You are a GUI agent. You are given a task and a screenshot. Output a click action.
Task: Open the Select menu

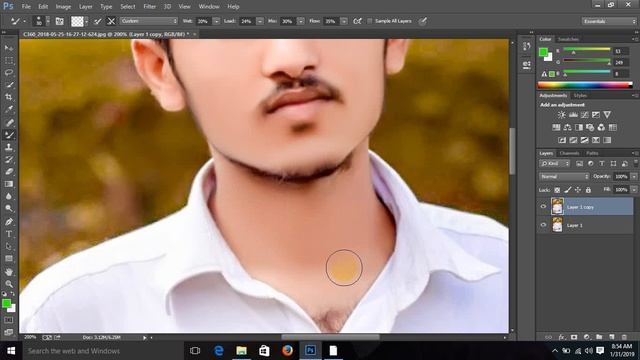click(x=127, y=7)
